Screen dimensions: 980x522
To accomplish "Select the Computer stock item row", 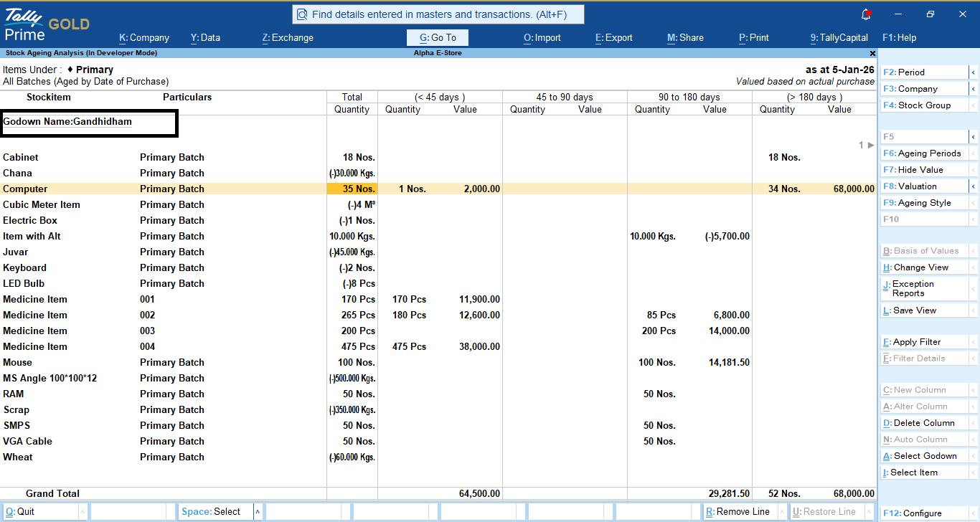I will coord(438,189).
